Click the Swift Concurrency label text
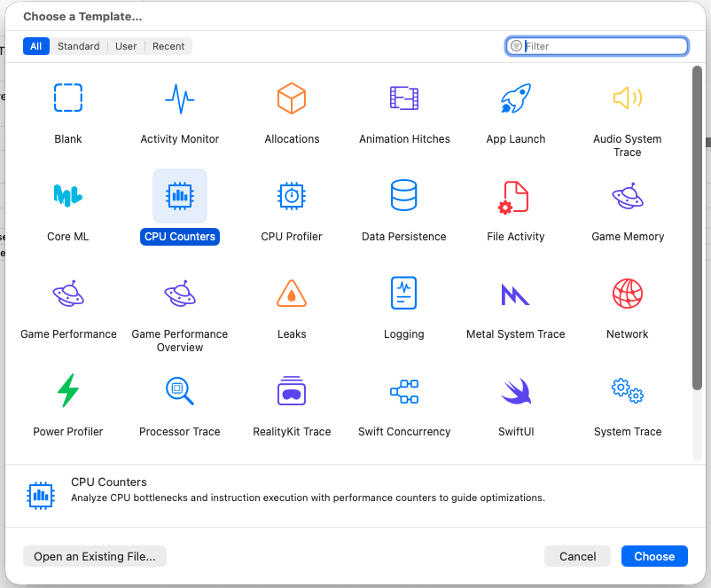The image size is (711, 588). pyautogui.click(x=404, y=432)
